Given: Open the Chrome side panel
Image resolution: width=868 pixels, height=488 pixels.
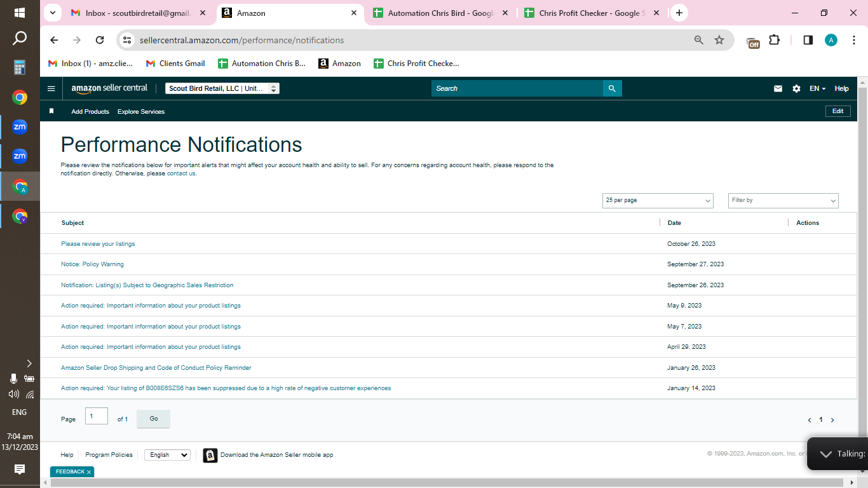Looking at the screenshot, I should 808,40.
